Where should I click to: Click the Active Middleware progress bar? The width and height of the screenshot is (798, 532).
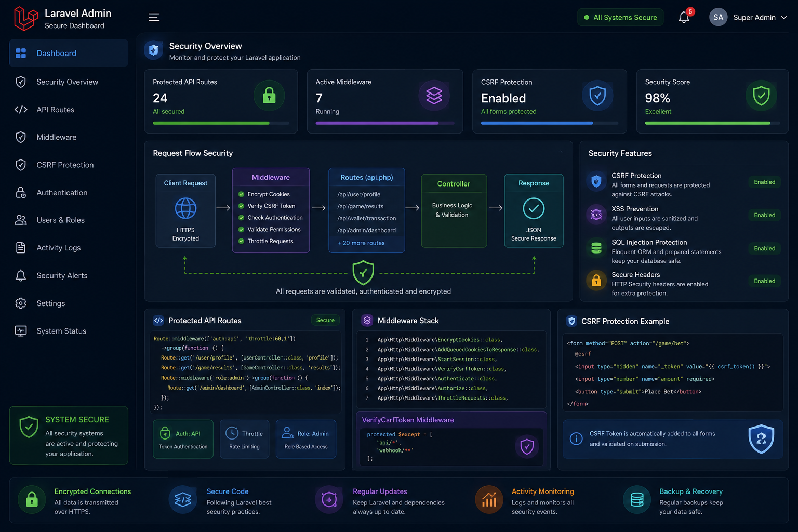pyautogui.click(x=385, y=123)
